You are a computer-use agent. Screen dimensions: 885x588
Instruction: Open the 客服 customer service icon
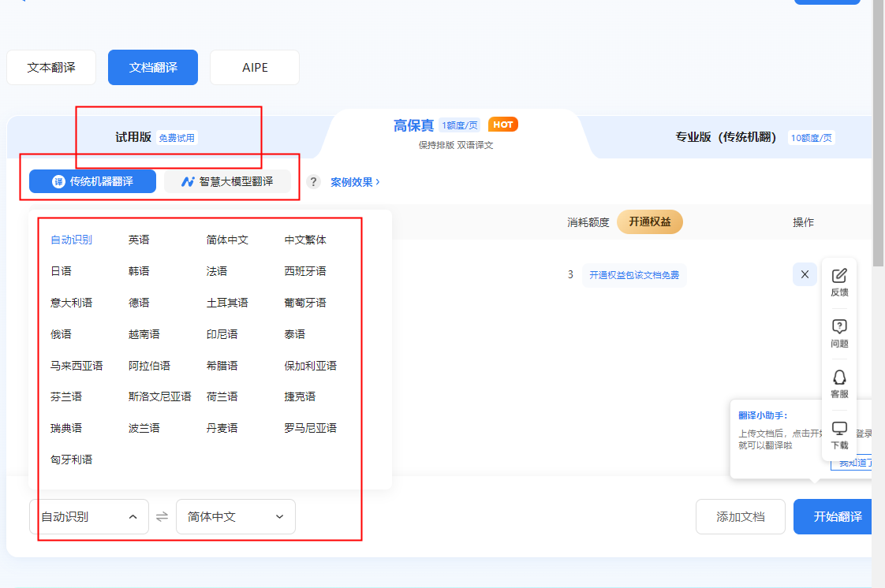coord(838,385)
